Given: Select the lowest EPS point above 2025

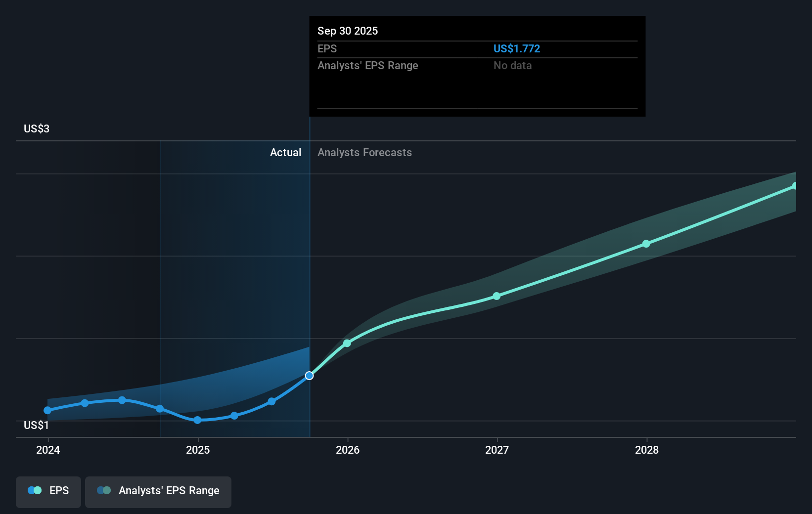Looking at the screenshot, I should (x=197, y=420).
